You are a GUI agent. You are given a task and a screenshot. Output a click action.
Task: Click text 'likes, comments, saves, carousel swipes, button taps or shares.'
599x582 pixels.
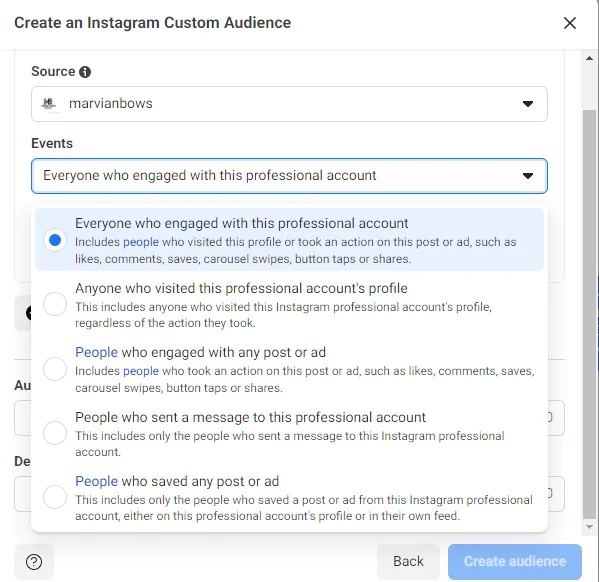pyautogui.click(x=243, y=259)
